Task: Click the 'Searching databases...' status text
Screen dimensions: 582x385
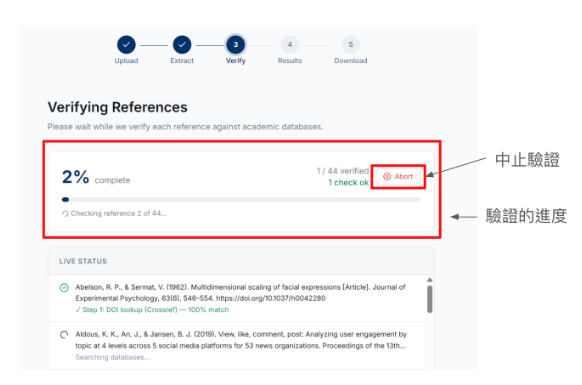Action: [113, 357]
